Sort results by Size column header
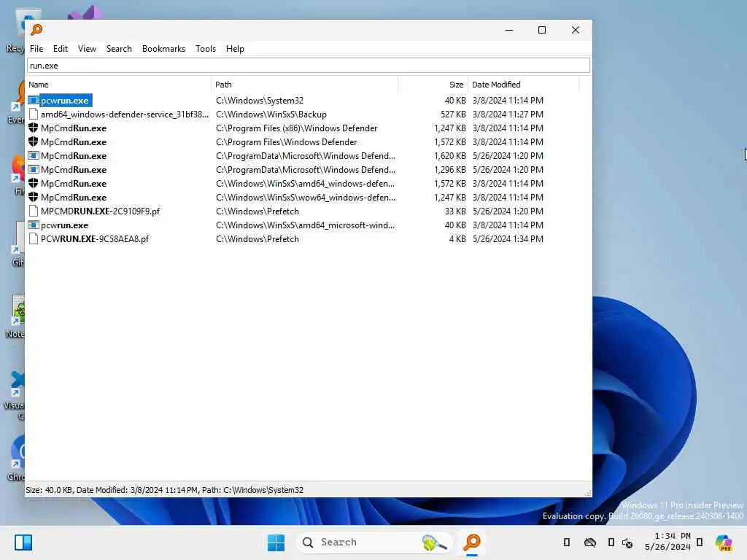Viewport: 747px width, 560px height. tap(433, 85)
